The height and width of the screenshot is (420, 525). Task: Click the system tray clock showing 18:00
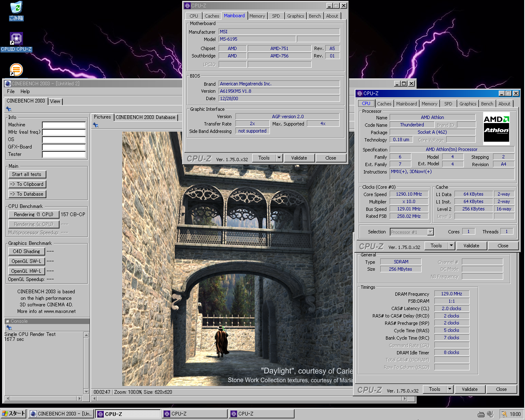point(515,414)
